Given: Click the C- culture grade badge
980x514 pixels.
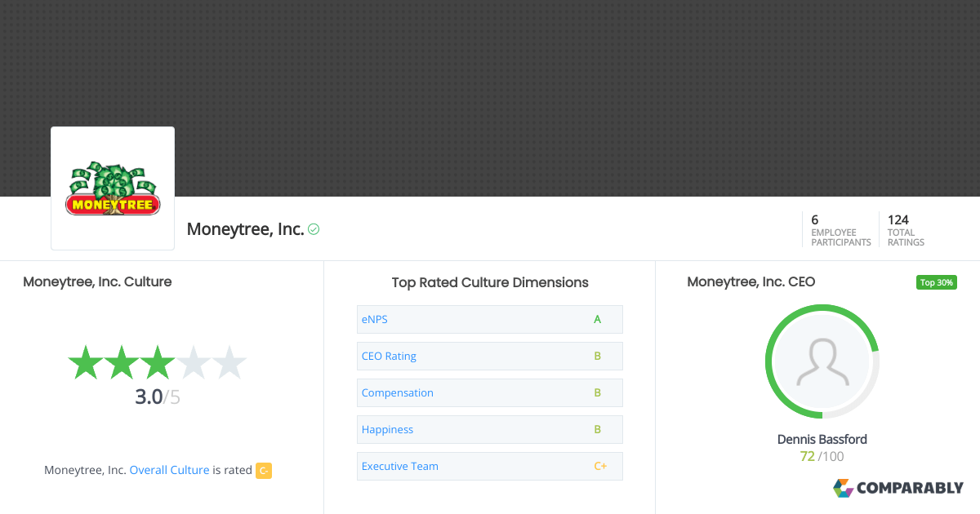Looking at the screenshot, I should [263, 470].
